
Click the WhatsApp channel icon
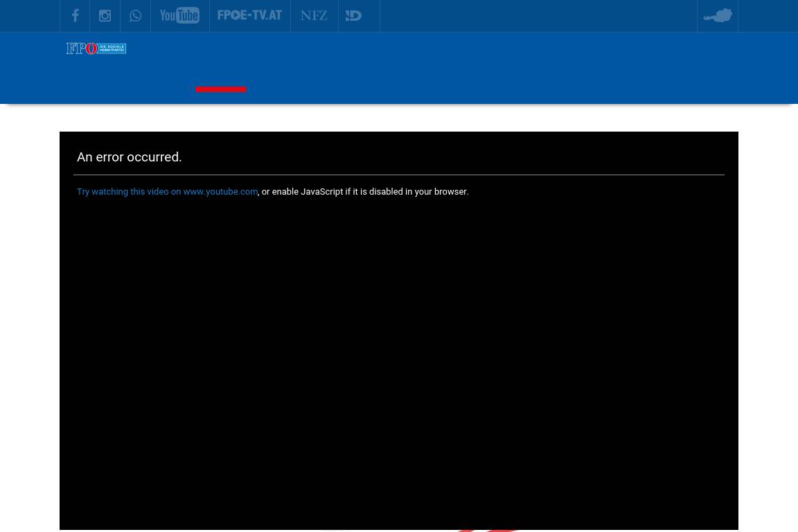tap(135, 15)
